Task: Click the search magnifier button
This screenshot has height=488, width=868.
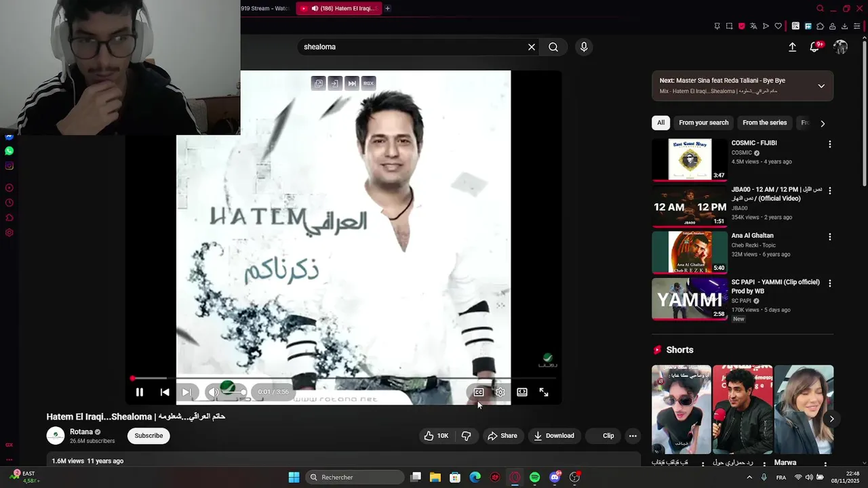Action: tap(553, 47)
